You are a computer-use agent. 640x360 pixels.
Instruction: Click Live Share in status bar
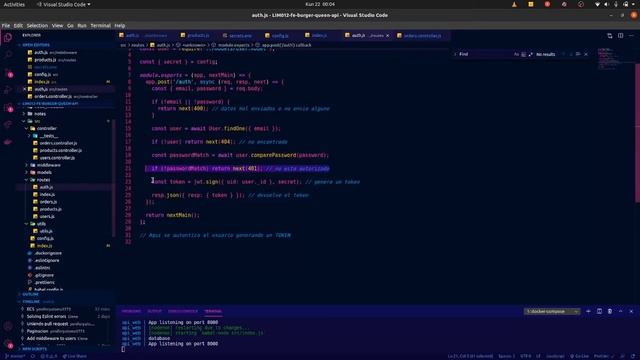pyautogui.click(x=76, y=356)
